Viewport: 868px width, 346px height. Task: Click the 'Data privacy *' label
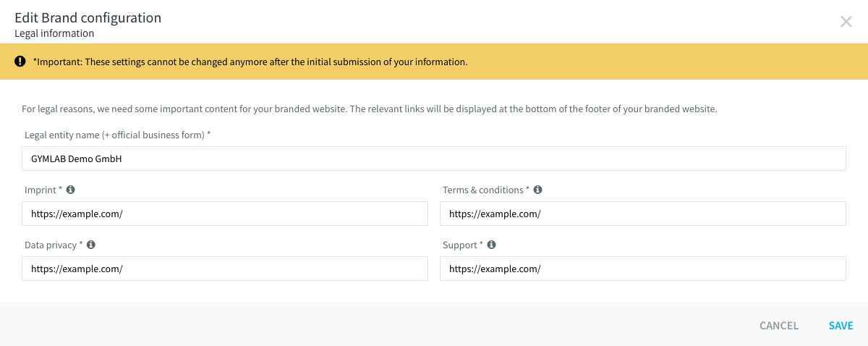tap(54, 245)
